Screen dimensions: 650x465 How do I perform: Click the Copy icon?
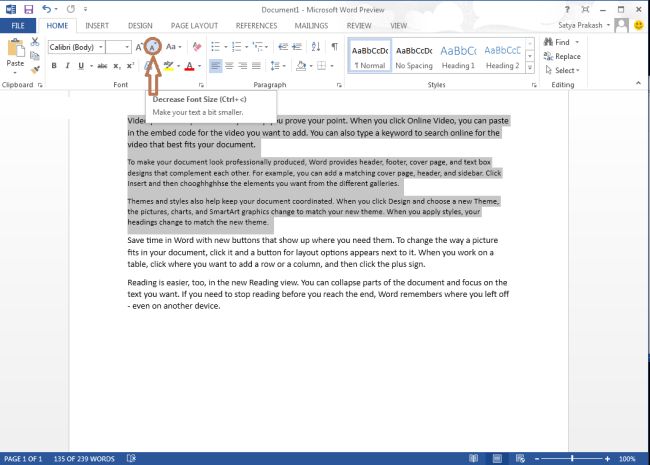pos(35,55)
